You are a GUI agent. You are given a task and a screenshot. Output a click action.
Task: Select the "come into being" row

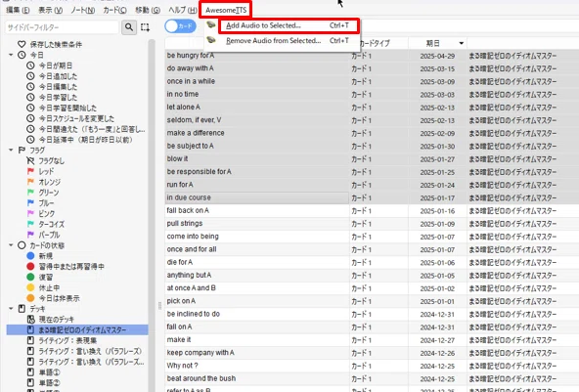click(372, 237)
